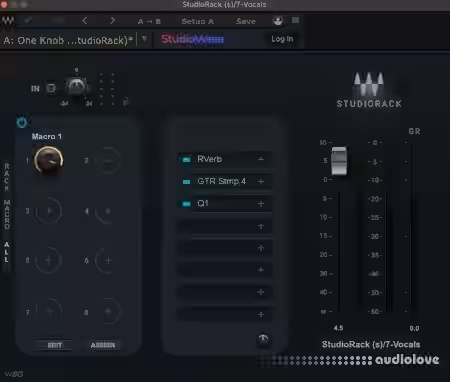Open the Save menu in the toolbar
450x382 pixels.
[246, 21]
